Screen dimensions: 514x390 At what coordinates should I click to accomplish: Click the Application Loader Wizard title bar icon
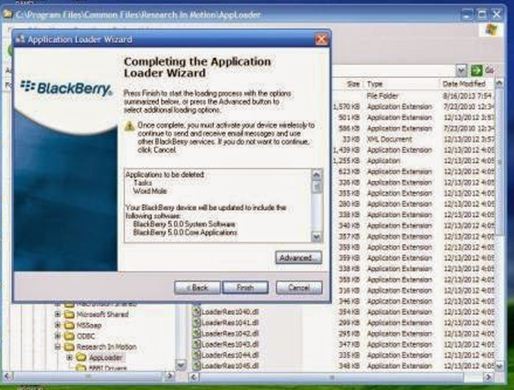click(20, 39)
